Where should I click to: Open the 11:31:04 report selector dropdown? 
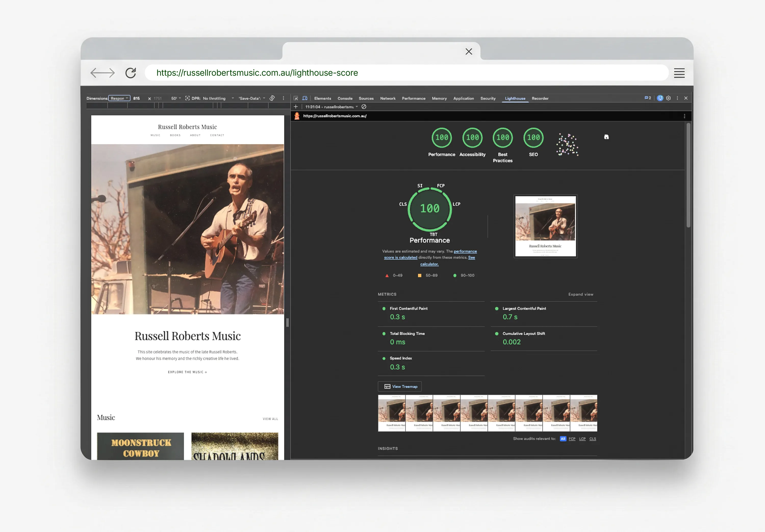click(331, 107)
